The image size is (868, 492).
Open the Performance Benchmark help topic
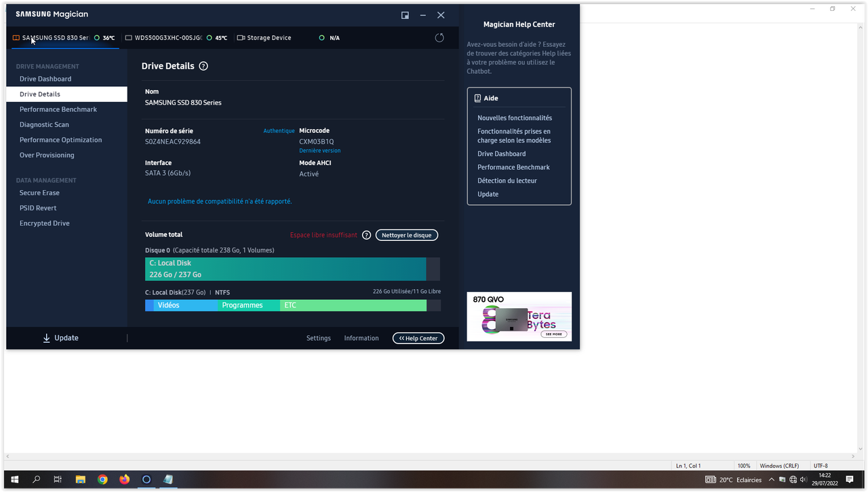[513, 167]
